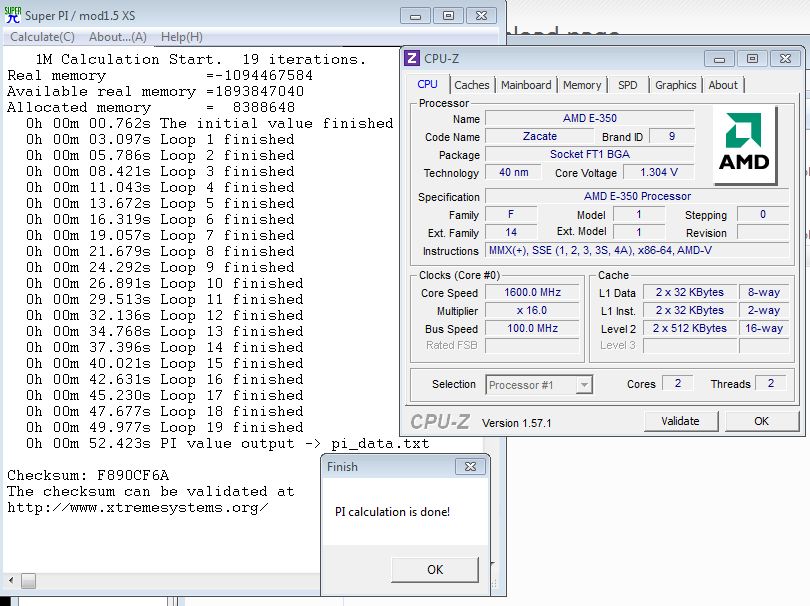This screenshot has width=810, height=606.
Task: Click the Instructions field listing MMX(+), SSE
Action: click(x=637, y=251)
